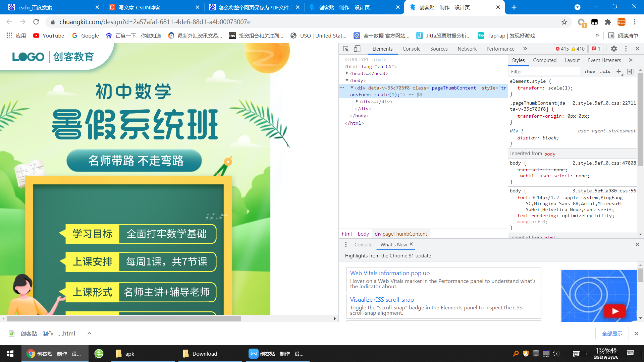This screenshot has height=362, width=644.
Task: Click the new style rule plus icon
Action: pyautogui.click(x=619, y=71)
